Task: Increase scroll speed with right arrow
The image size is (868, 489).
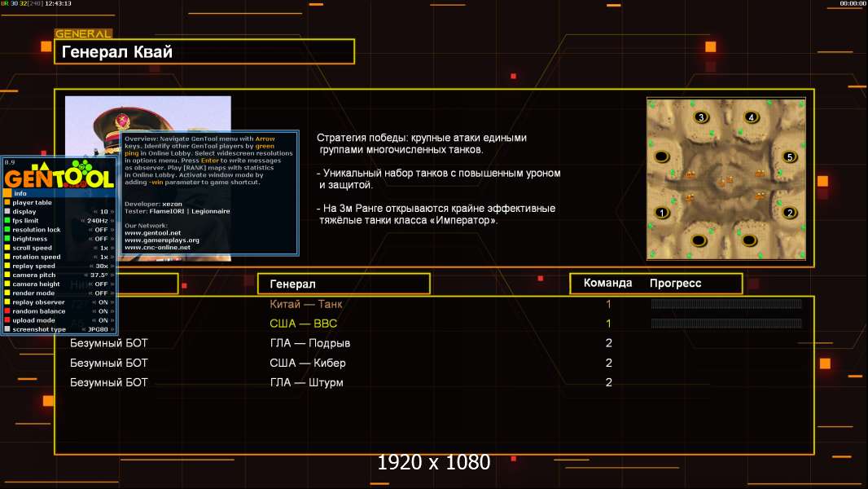Action: pos(112,248)
